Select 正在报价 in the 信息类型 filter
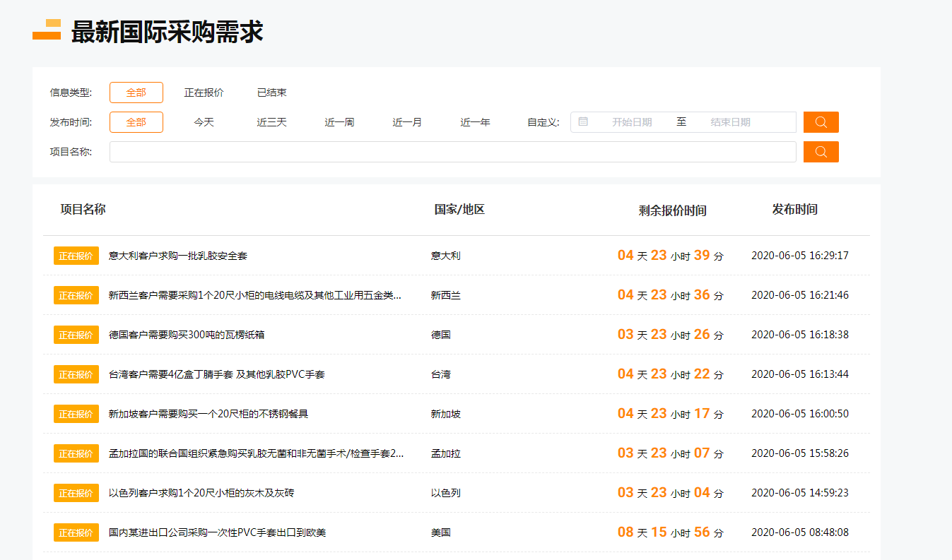 tap(203, 92)
